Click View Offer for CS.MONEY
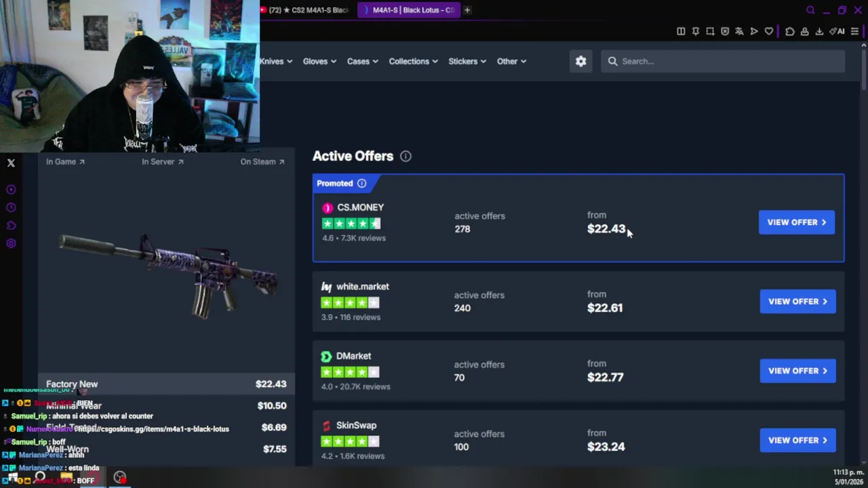868x488 pixels. tap(797, 222)
